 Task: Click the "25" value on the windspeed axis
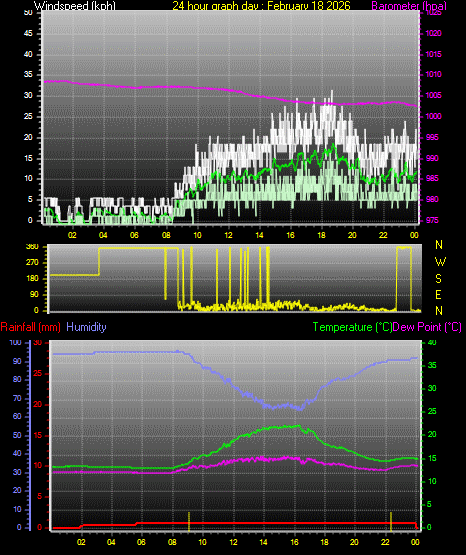(28, 116)
